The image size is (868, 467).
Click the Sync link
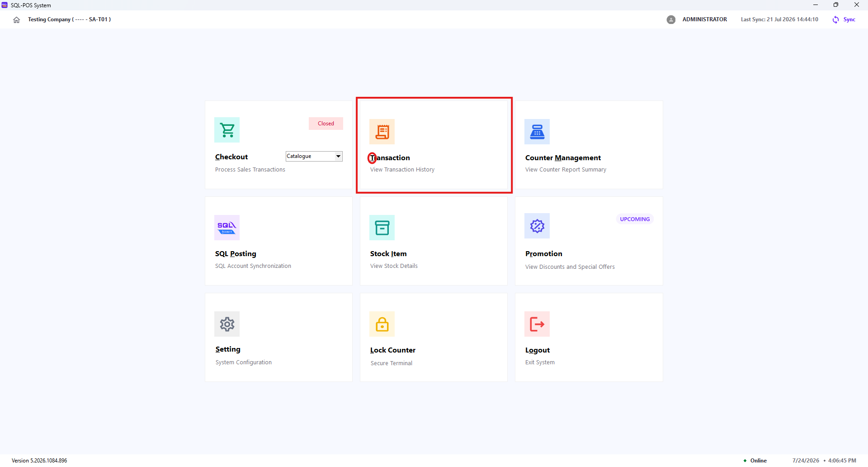pyautogui.click(x=849, y=19)
